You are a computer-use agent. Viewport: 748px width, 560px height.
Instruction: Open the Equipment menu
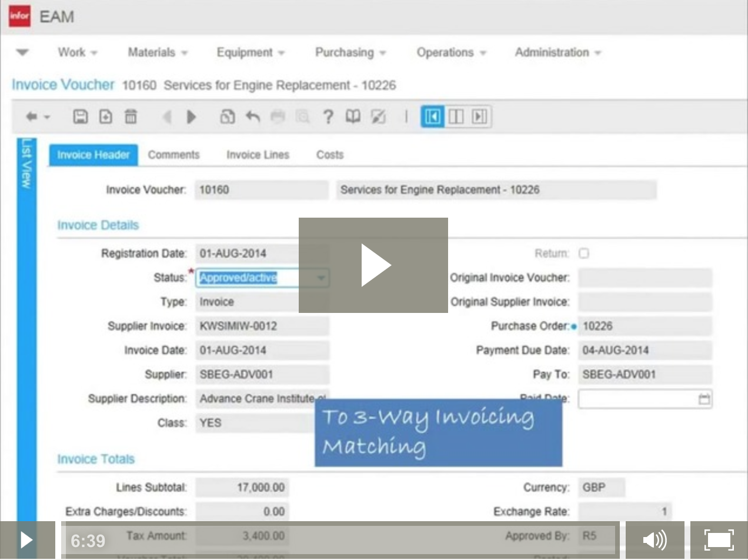pos(251,52)
